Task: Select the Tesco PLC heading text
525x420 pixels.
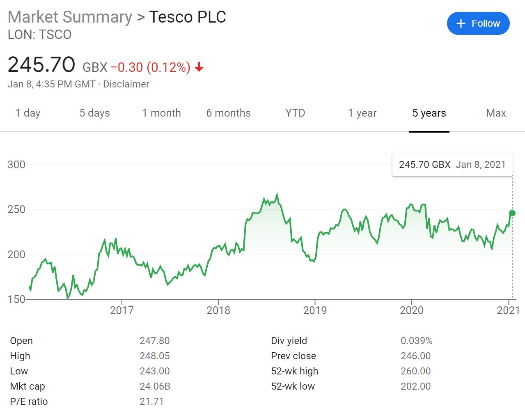Action: click(x=188, y=17)
